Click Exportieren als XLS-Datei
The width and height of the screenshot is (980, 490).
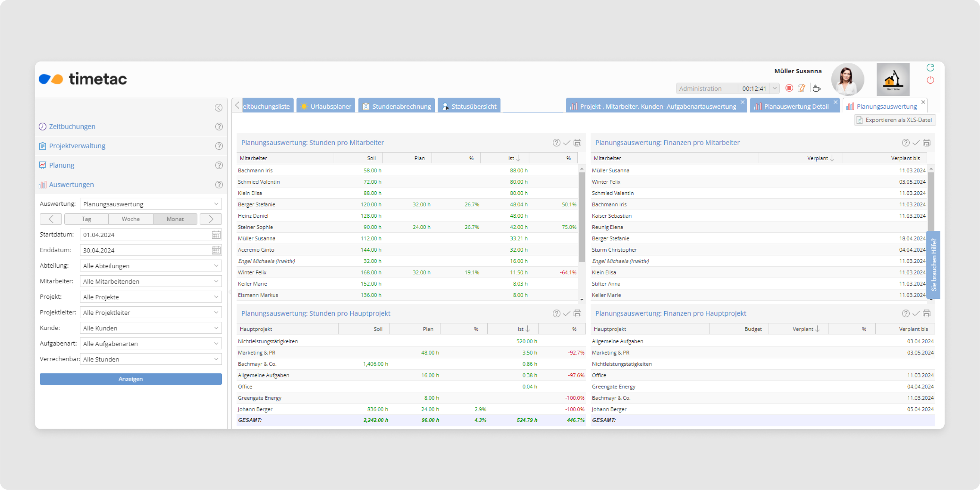[895, 120]
